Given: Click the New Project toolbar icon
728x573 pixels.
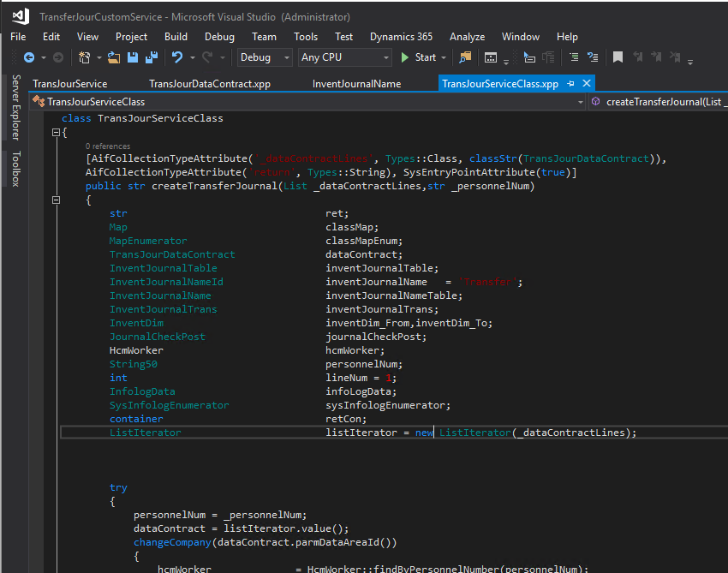Looking at the screenshot, I should 85,57.
